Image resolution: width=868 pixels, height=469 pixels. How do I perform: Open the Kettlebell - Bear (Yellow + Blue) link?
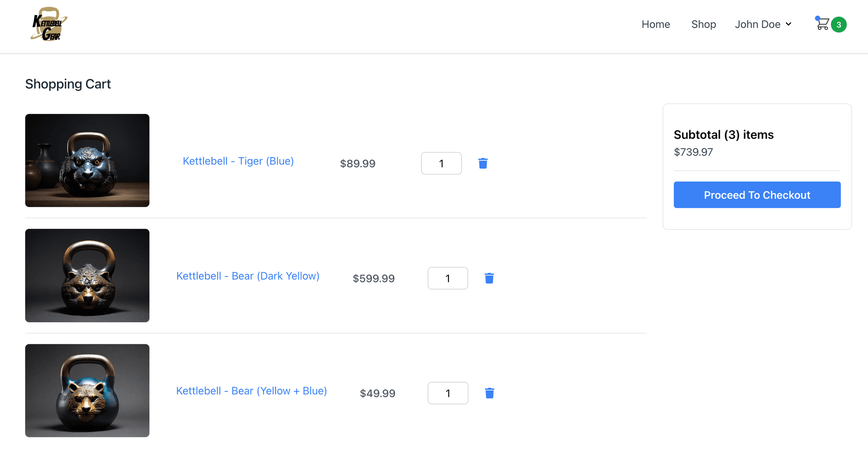coord(251,391)
